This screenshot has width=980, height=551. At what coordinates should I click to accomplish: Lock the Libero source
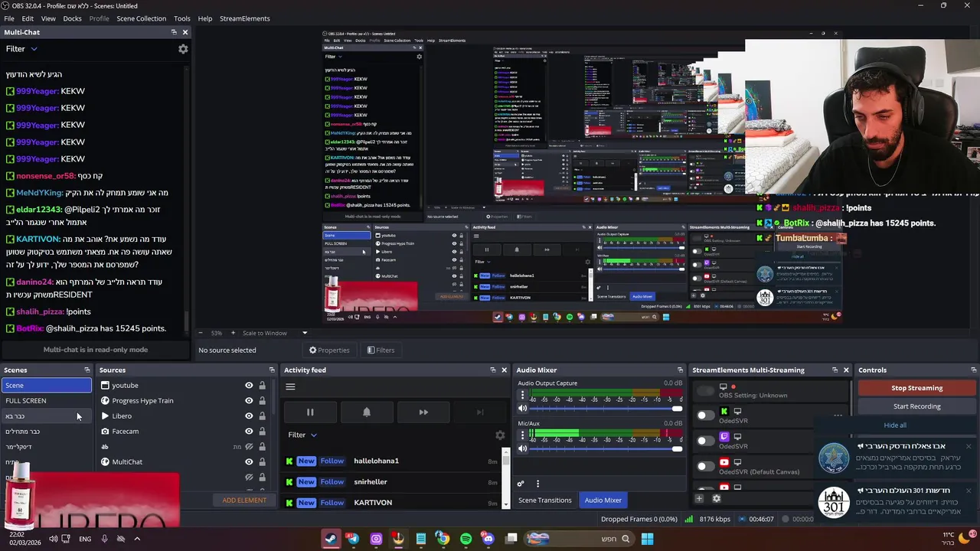262,416
